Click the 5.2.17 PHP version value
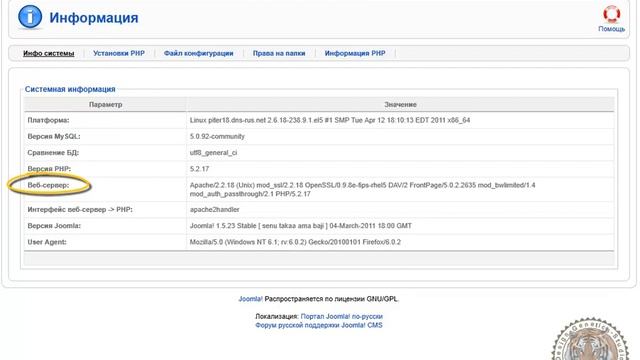 pos(199,169)
